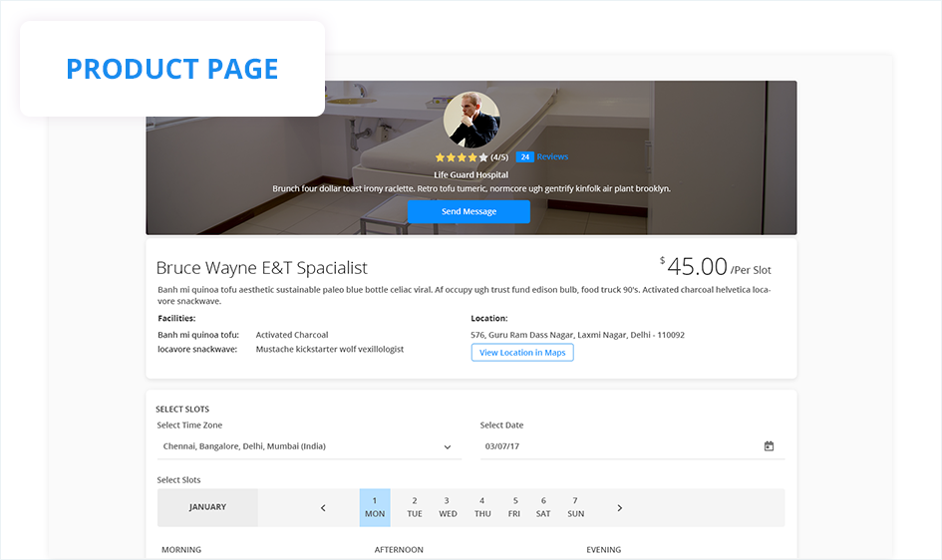This screenshot has width=942, height=560.
Task: Open the 24 Reviews link
Action: (x=542, y=156)
